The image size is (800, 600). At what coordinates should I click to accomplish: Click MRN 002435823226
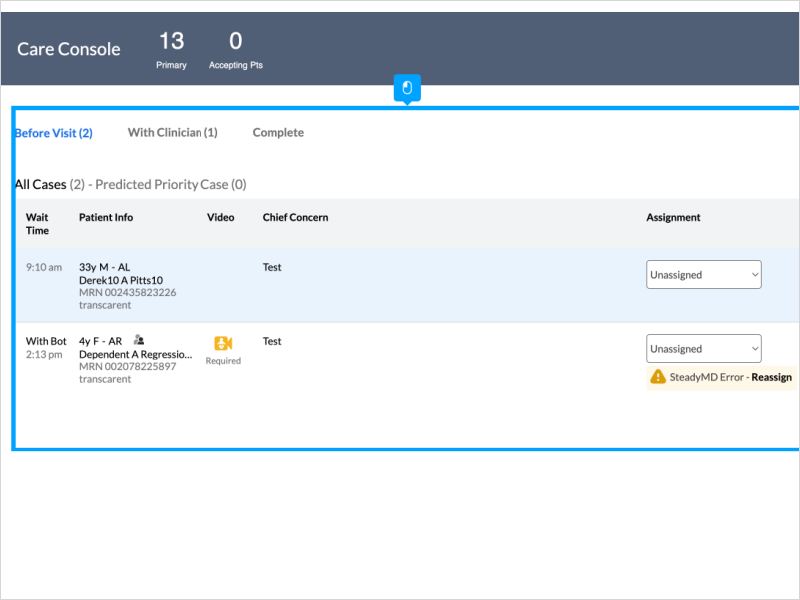[x=127, y=293]
